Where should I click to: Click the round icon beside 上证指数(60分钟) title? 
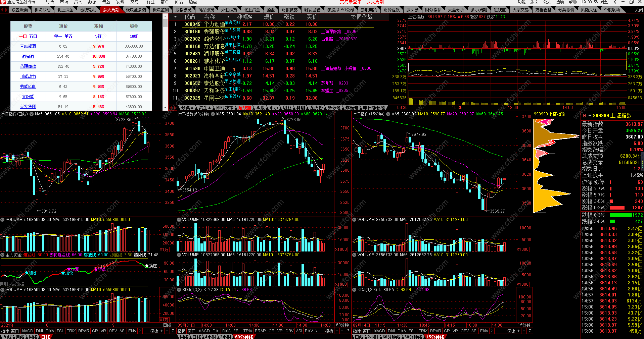click(x=213, y=114)
